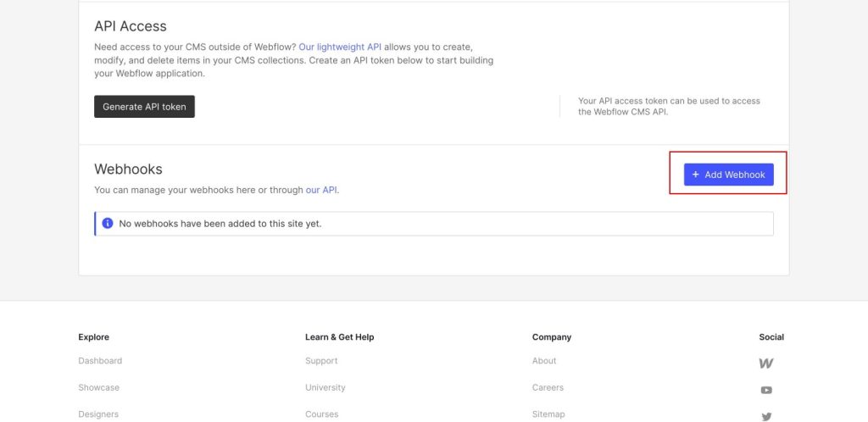Open the Twitter bird icon
Screen dimensions: 868x422
[766, 416]
